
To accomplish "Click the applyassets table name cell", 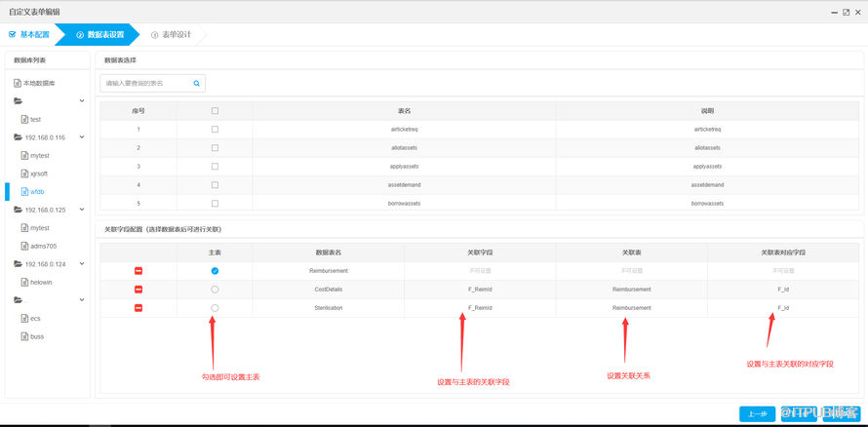I will 404,166.
